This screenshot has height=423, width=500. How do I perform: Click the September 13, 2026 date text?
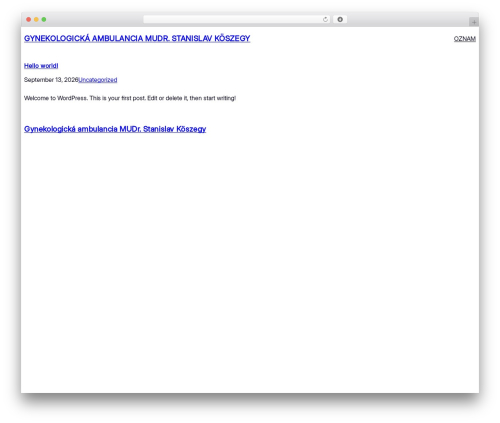point(51,80)
